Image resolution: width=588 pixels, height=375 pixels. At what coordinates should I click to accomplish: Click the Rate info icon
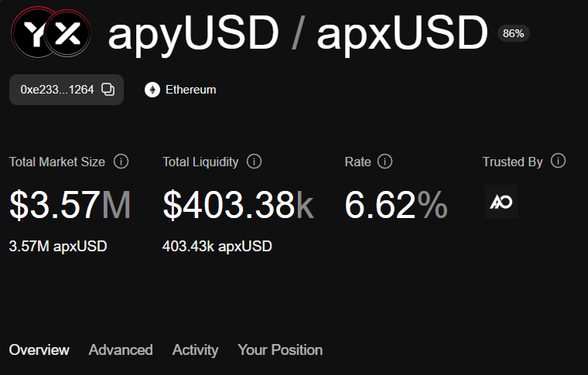click(x=385, y=162)
